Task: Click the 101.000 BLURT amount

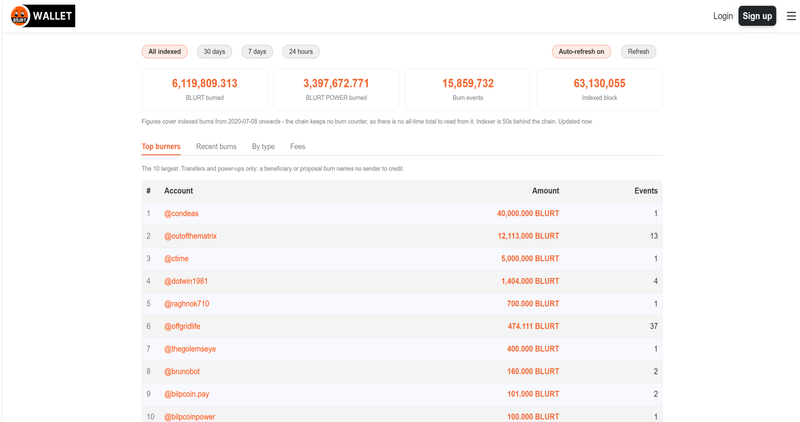Action: (x=533, y=394)
